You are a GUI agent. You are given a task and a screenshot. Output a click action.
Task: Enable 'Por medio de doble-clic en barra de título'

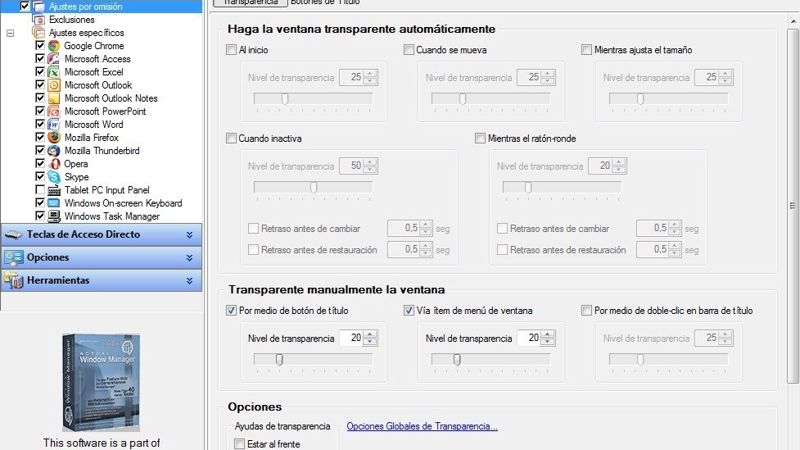587,310
